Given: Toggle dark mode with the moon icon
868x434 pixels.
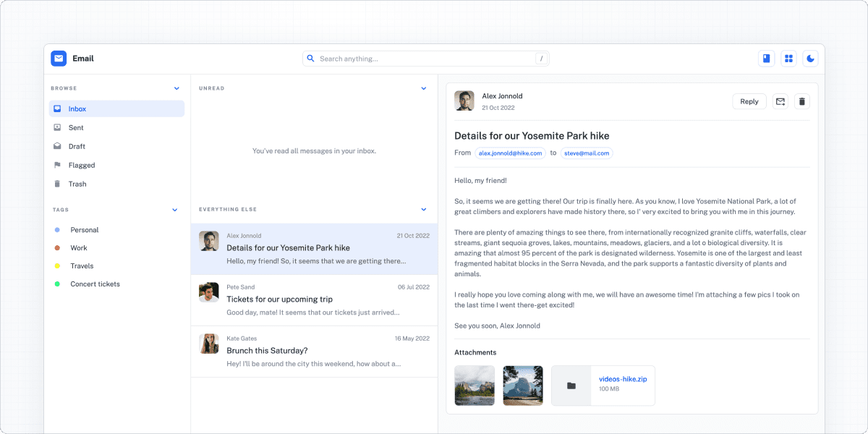Looking at the screenshot, I should (810, 58).
